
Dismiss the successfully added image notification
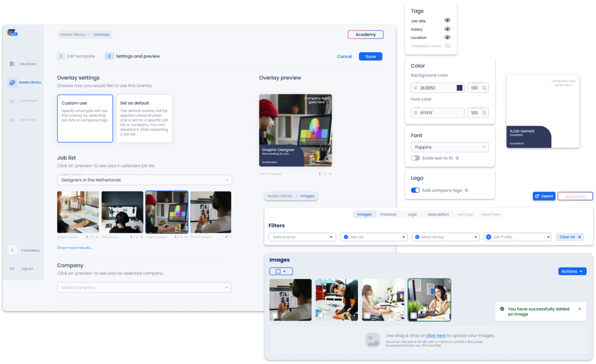point(579,309)
